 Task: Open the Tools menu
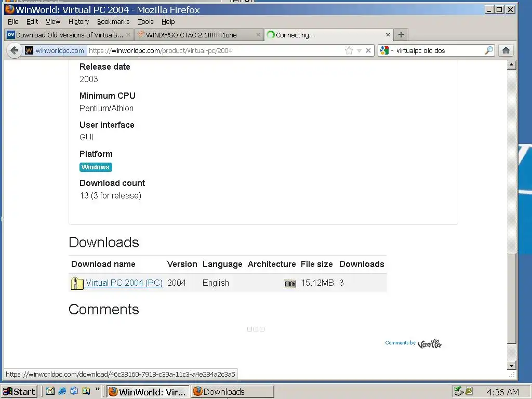[x=145, y=22]
